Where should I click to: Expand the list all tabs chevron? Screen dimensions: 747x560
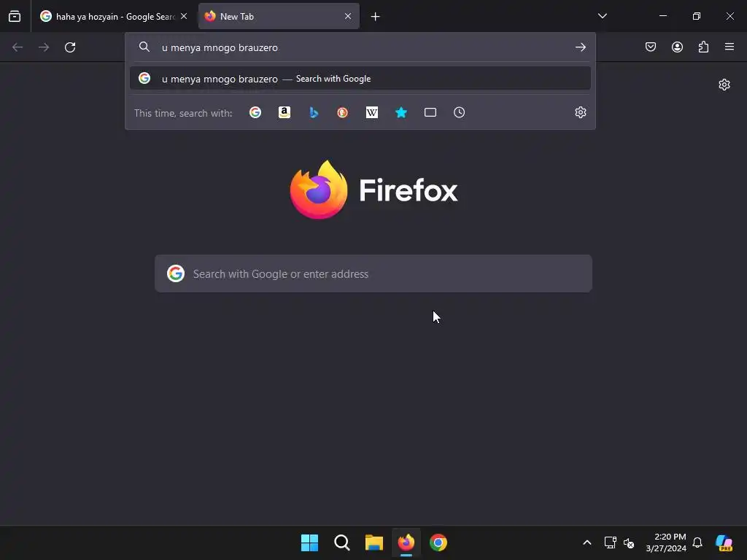pos(603,16)
